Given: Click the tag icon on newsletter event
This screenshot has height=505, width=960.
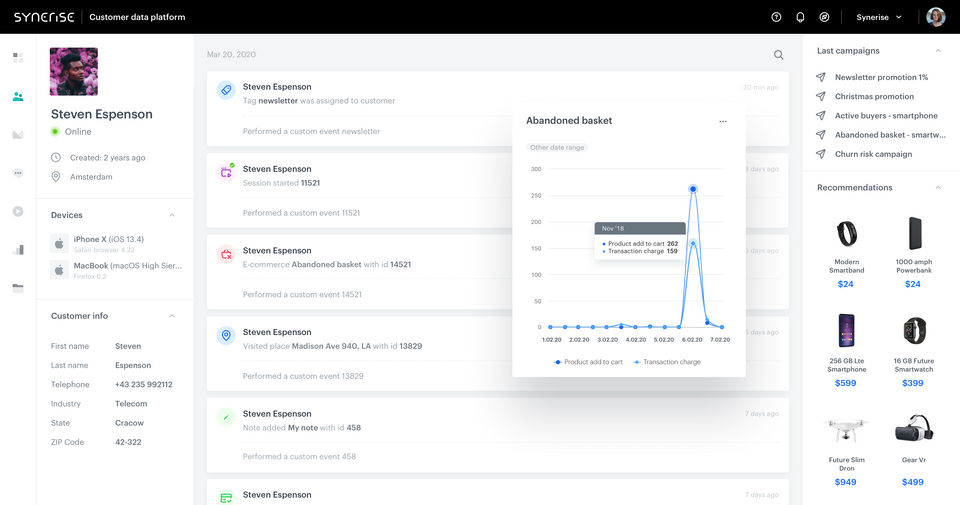Looking at the screenshot, I should [226, 90].
